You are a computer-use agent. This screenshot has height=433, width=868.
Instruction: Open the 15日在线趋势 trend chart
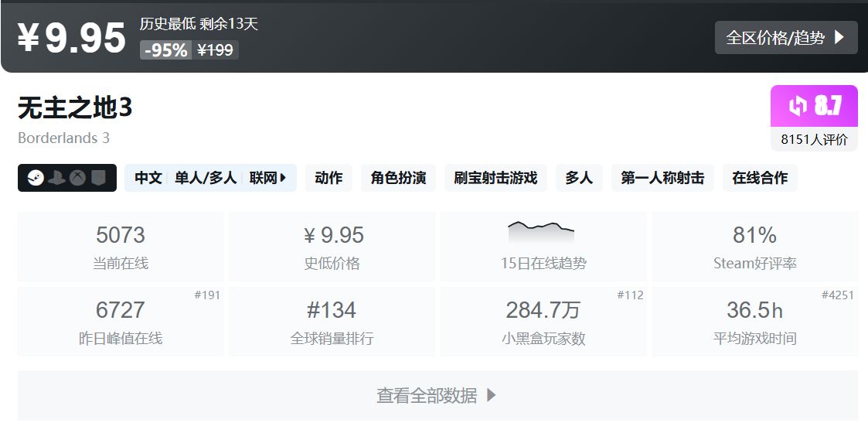(543, 247)
